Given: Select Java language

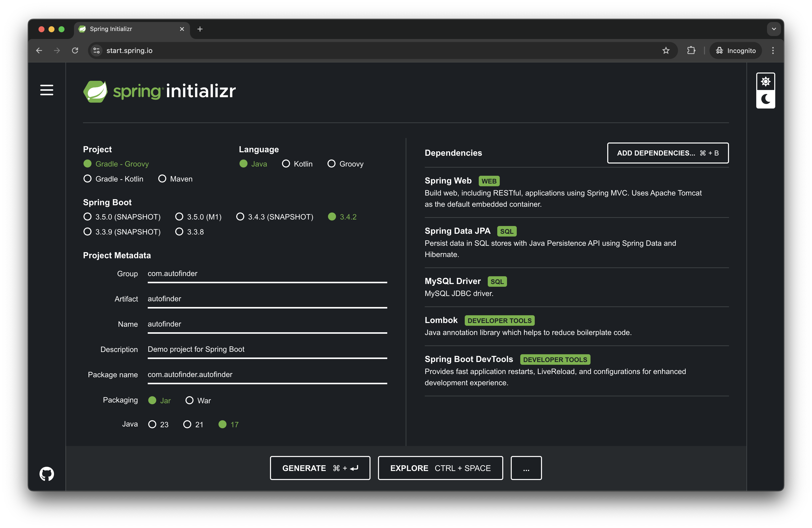Looking at the screenshot, I should (x=253, y=164).
